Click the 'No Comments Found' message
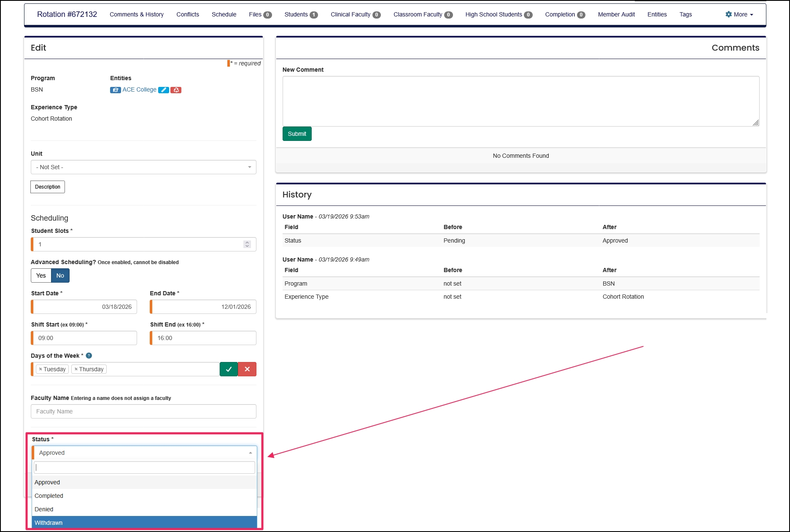This screenshot has height=532, width=790. 521,156
